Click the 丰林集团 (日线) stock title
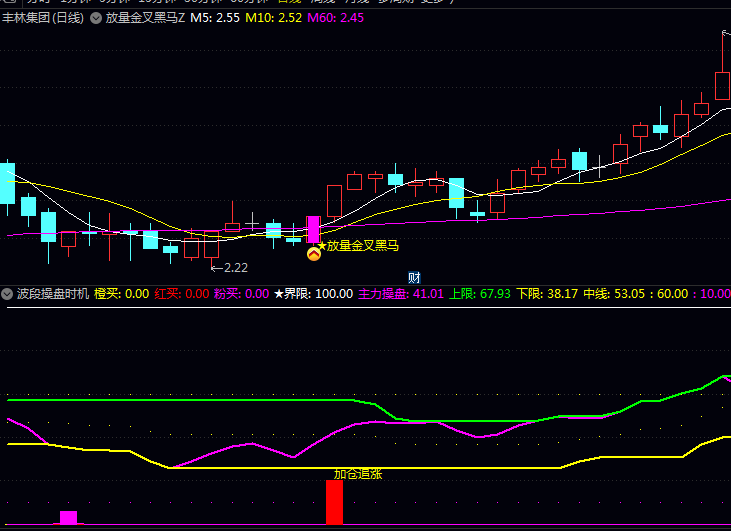Viewport: 731px width, 531px height. pos(43,18)
